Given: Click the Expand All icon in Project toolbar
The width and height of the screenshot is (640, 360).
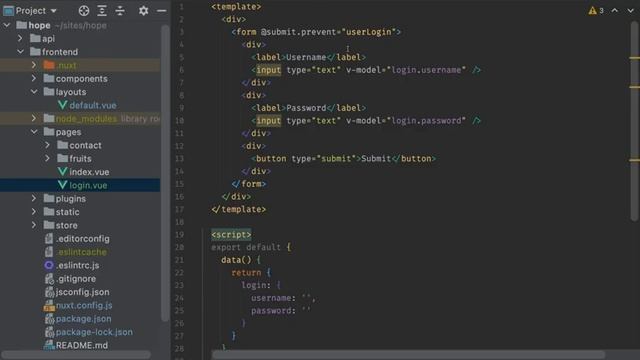Looking at the screenshot, I should click(x=102, y=11).
